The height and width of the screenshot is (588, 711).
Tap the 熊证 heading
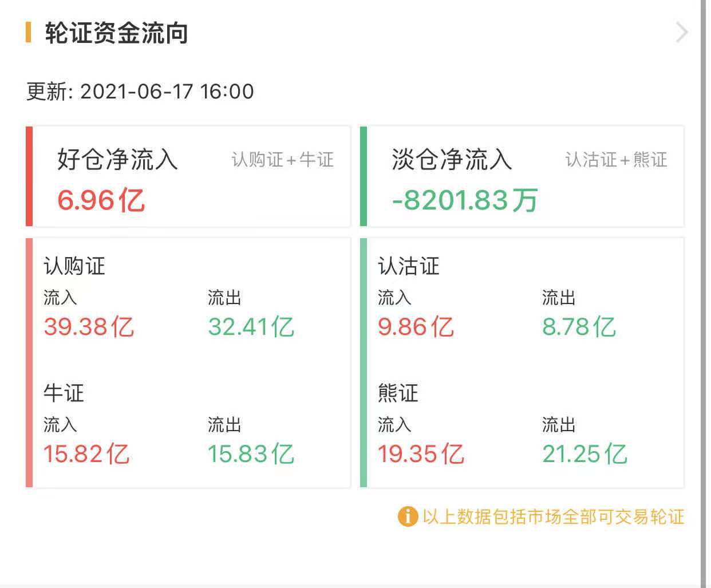tap(398, 393)
